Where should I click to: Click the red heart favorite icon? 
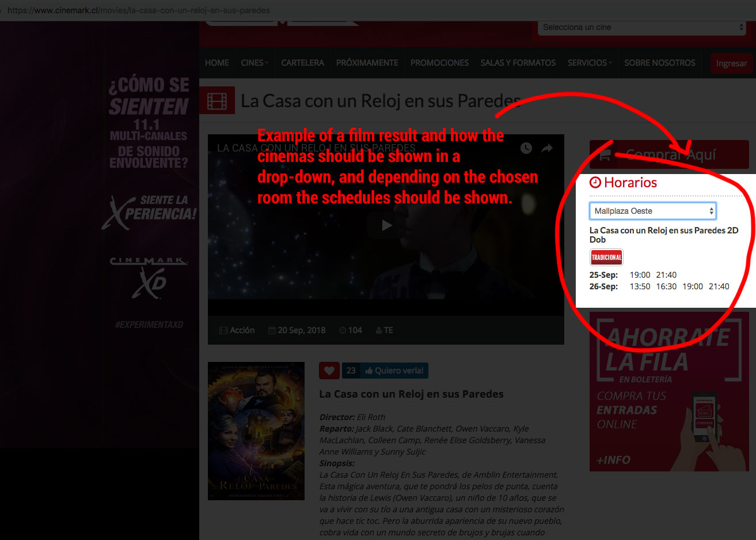329,371
